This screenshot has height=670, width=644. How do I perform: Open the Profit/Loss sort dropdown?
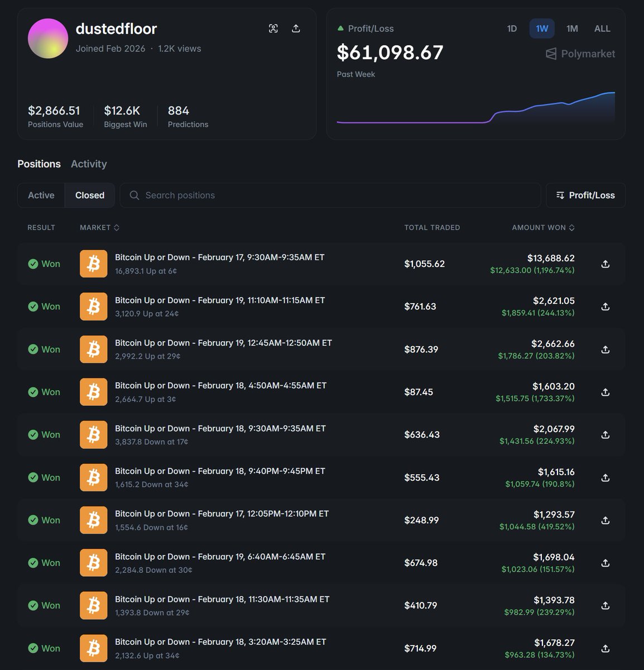click(x=585, y=195)
